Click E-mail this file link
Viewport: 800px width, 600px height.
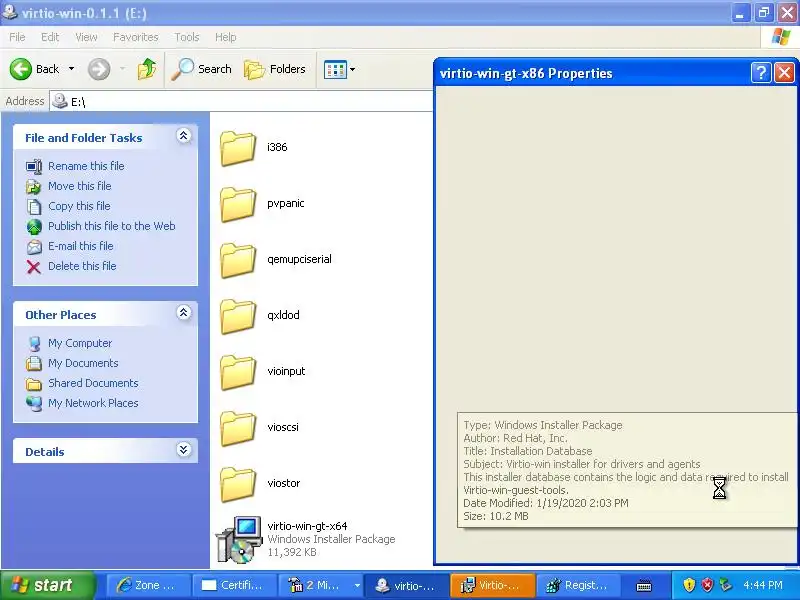pyautogui.click(x=81, y=245)
